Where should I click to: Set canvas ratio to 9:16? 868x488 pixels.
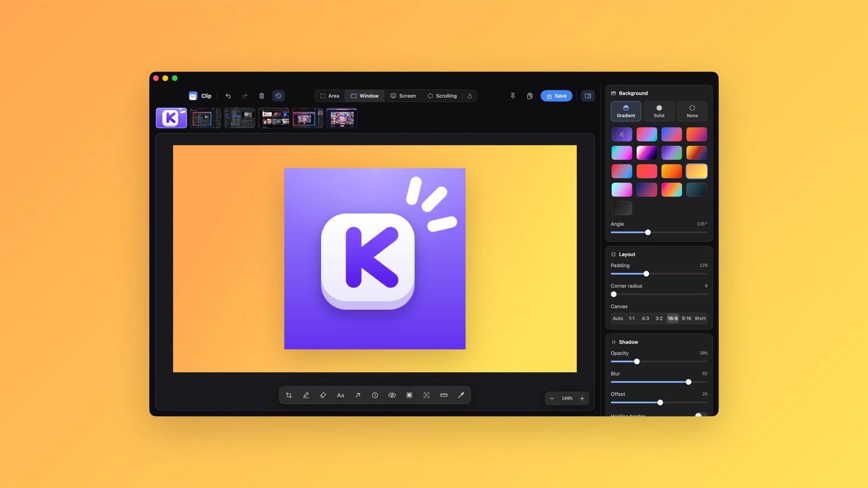(x=687, y=318)
